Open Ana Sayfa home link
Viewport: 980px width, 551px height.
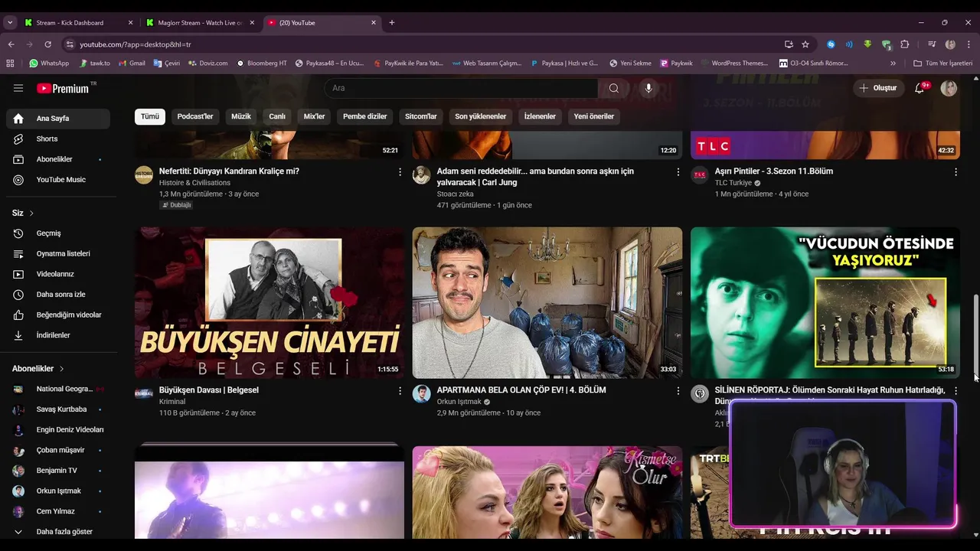coord(58,119)
